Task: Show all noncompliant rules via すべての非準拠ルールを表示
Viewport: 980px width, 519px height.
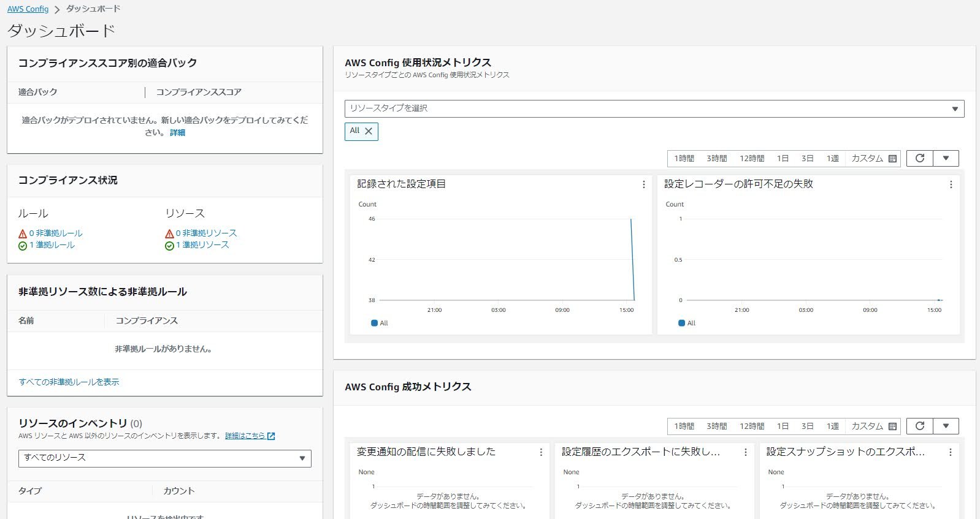Action: 69,382
